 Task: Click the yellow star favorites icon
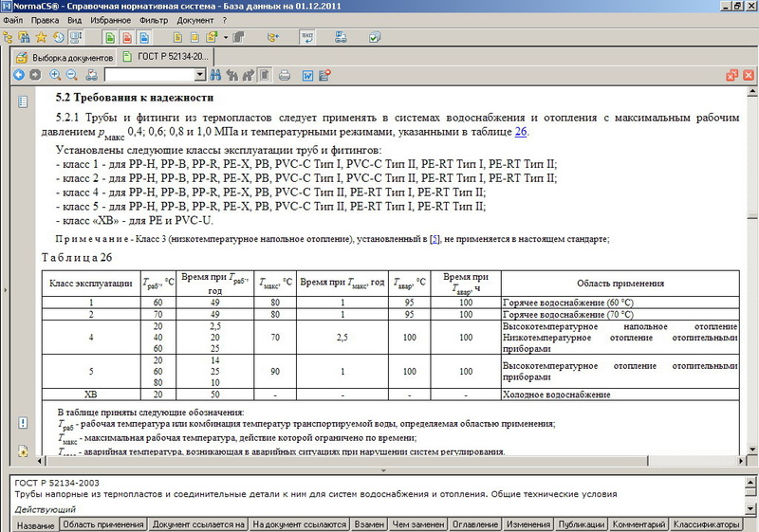point(42,38)
